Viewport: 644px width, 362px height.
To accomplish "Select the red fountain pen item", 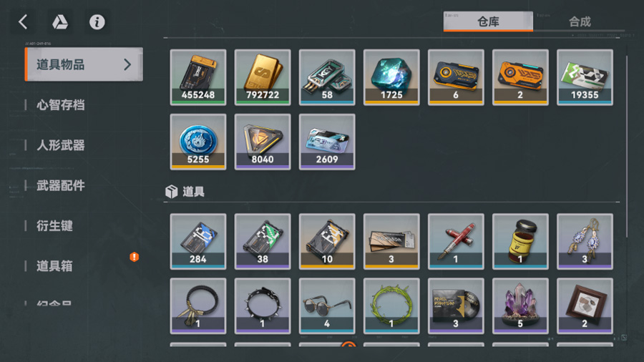I will click(x=456, y=241).
